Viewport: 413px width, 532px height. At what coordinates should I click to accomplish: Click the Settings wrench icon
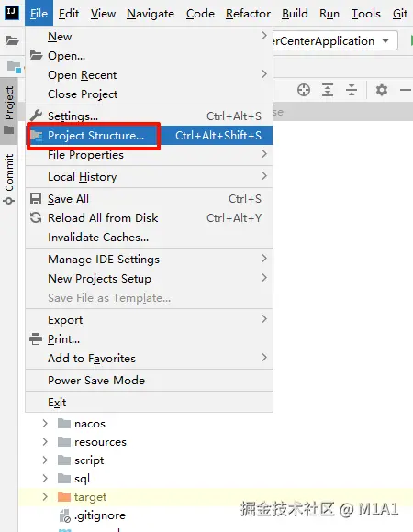(36, 116)
